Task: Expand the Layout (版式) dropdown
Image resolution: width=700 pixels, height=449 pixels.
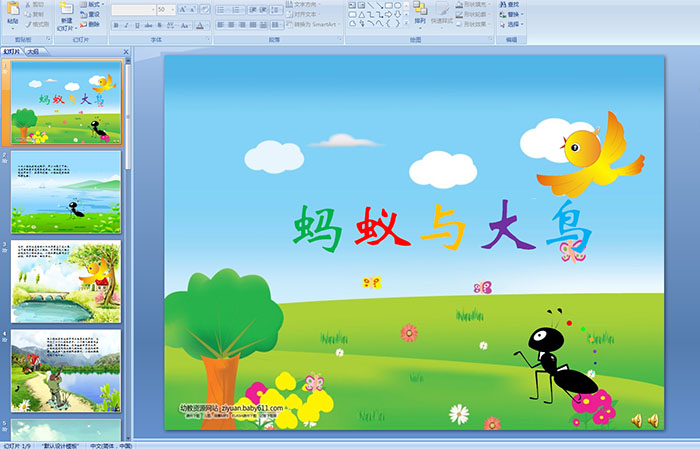Action: pyautogui.click(x=101, y=5)
